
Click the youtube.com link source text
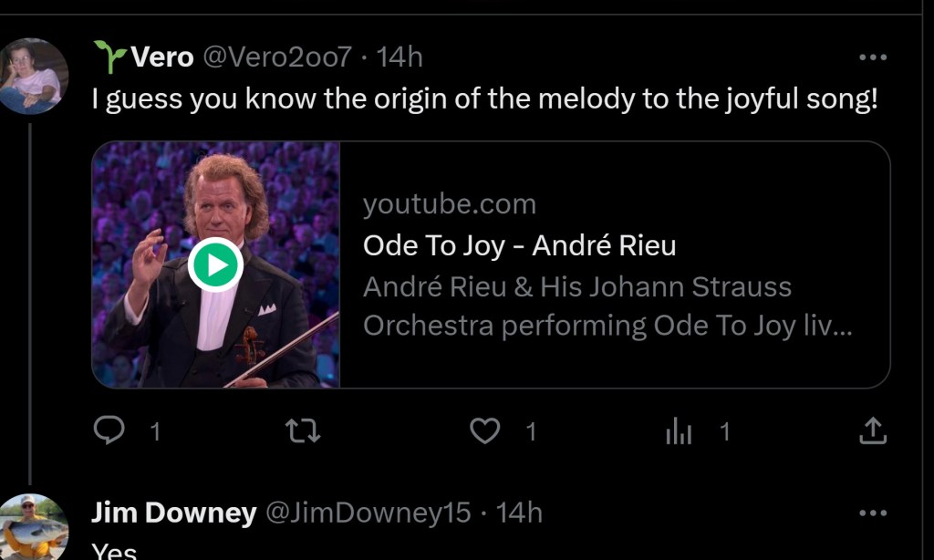coord(449,204)
